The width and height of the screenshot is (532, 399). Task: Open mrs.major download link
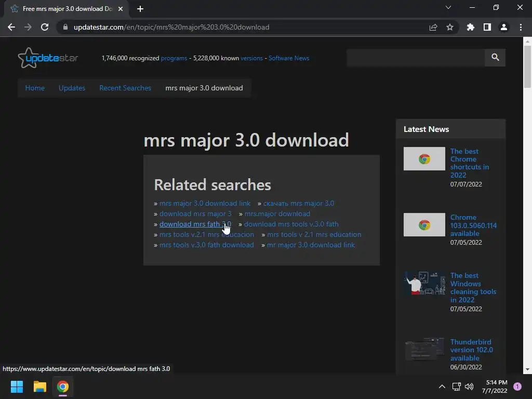[277, 214]
